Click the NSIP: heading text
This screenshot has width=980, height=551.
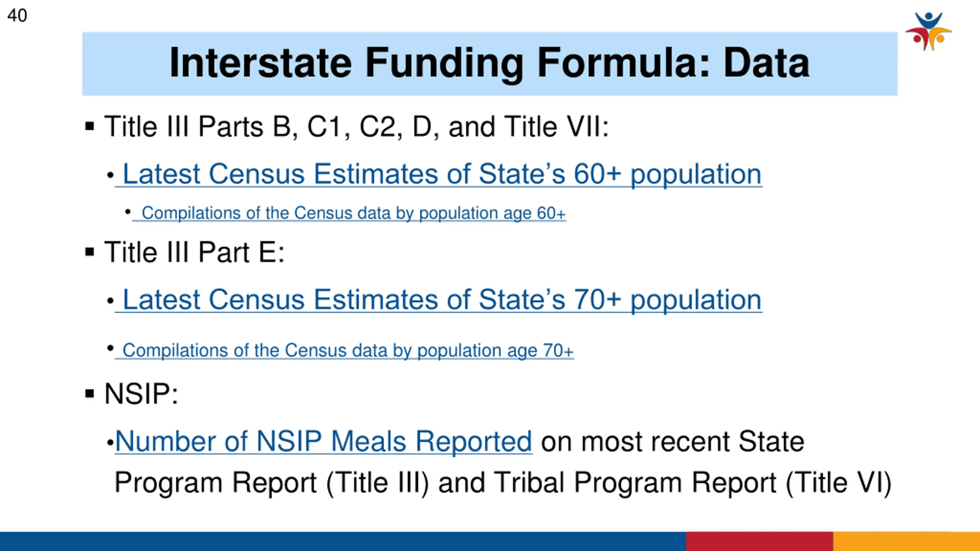point(141,394)
